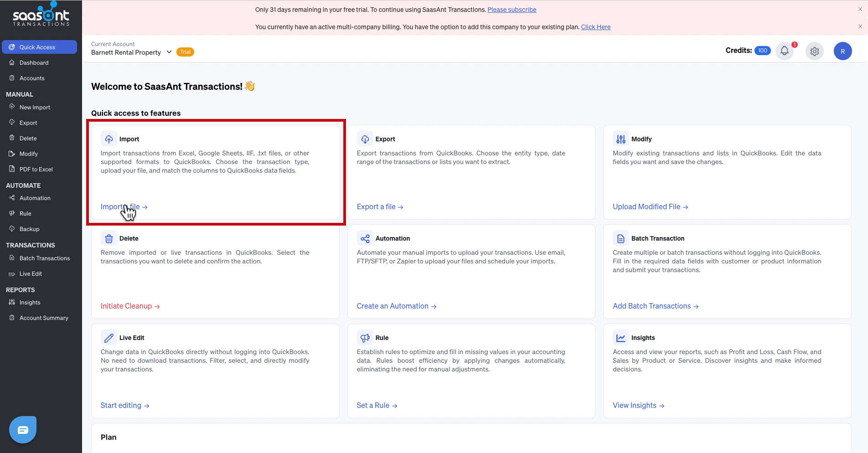
Task: Open the user avatar R menu
Action: coord(842,51)
